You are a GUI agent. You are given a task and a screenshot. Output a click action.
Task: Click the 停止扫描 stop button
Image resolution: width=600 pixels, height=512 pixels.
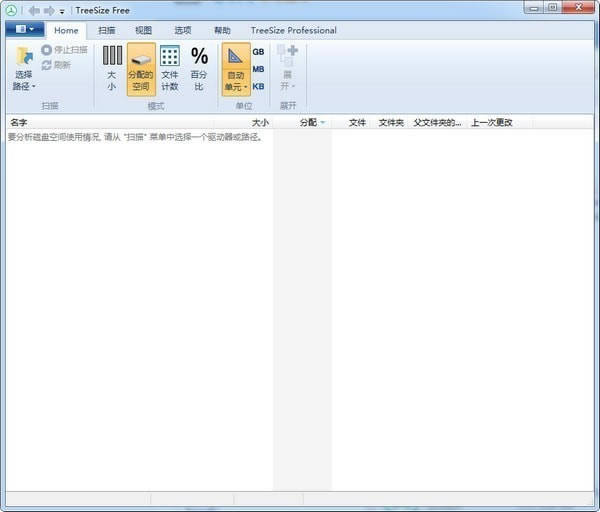[64, 50]
